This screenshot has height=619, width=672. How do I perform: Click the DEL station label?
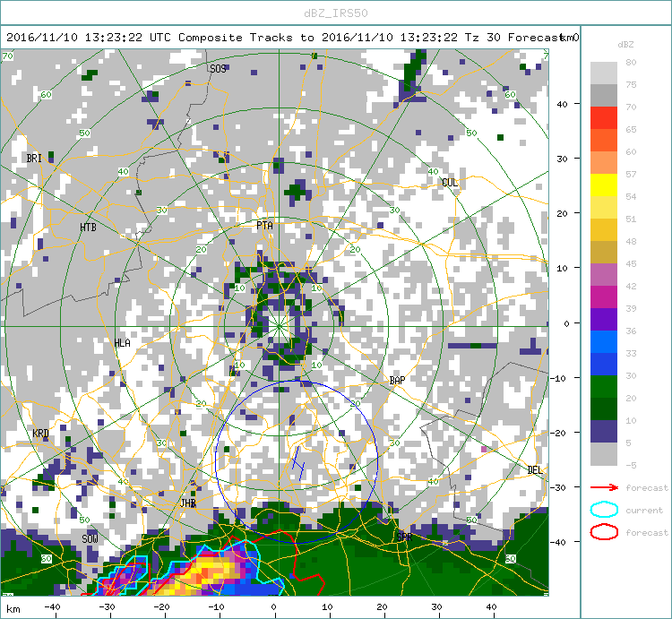click(535, 470)
